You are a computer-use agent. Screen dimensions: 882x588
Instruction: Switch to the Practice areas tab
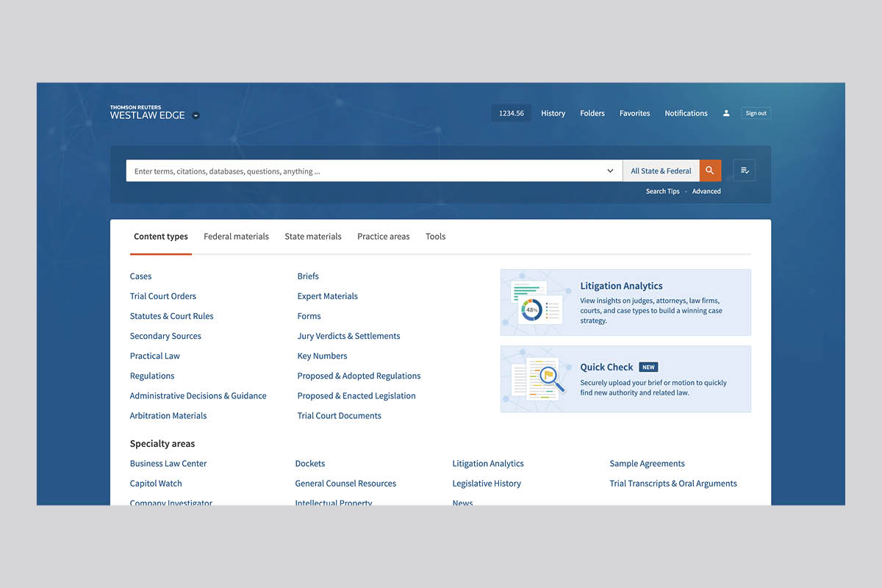click(383, 237)
